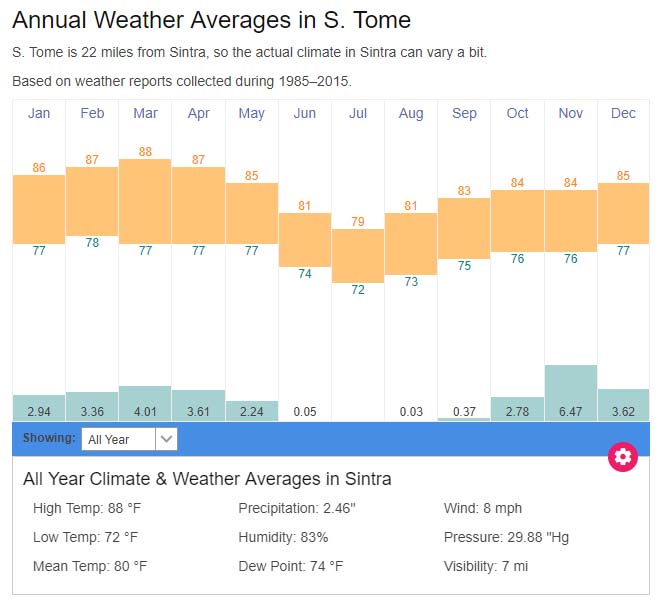Click the pink settings gear icon

[623, 457]
